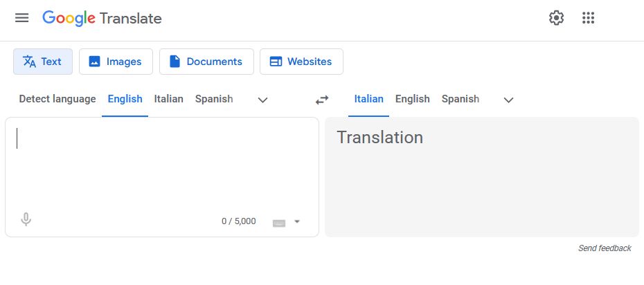Set English as target language
This screenshot has height=285, width=644.
pos(413,99)
